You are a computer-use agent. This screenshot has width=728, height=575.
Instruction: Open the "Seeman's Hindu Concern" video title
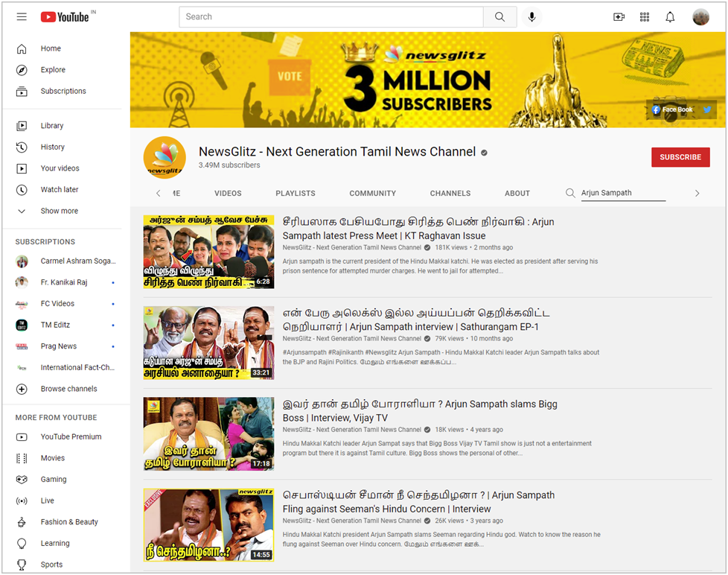pyautogui.click(x=418, y=501)
